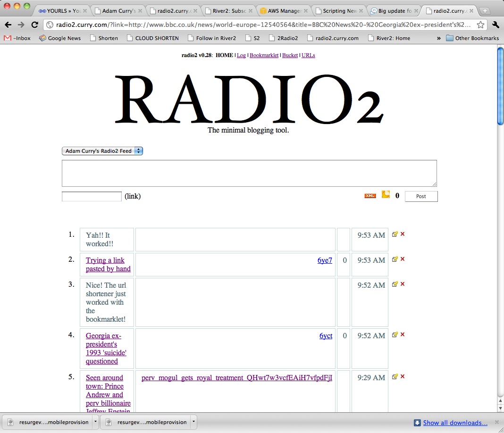Open the Adam Curry's Radio2 Feed dropdown
504x433 pixels.
point(102,151)
